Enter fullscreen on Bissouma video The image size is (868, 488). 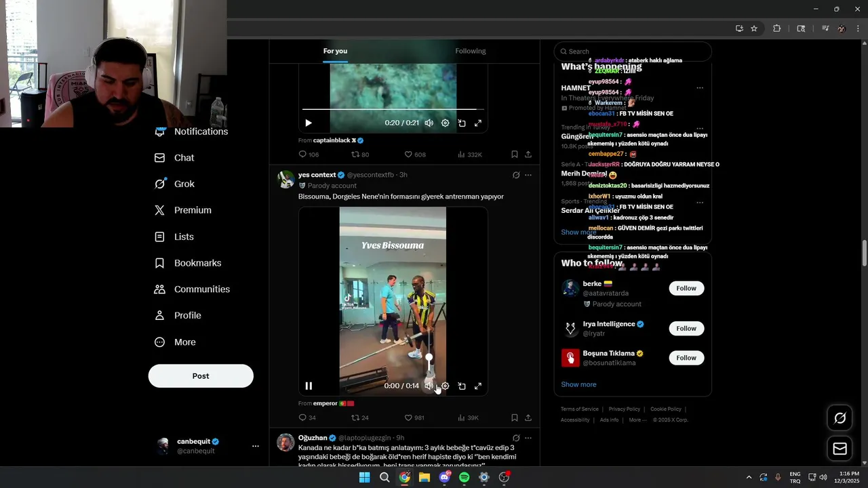[x=478, y=386]
